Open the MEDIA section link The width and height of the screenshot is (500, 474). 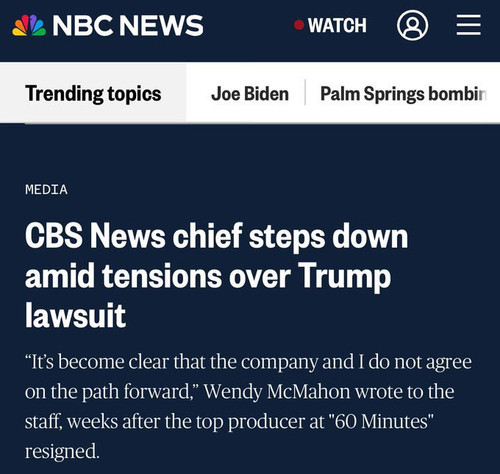46,190
